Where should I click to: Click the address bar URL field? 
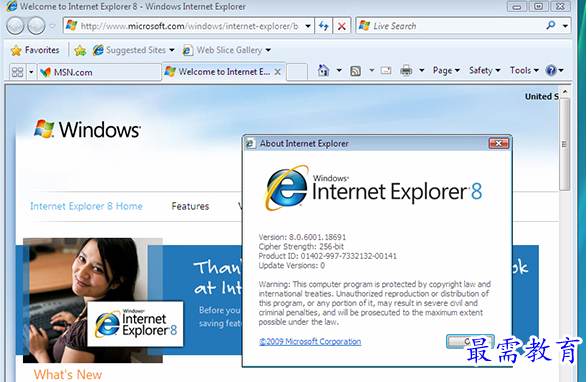coord(183,26)
